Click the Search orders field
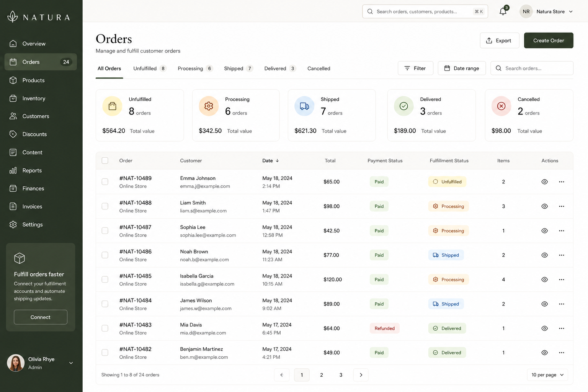588x392 pixels. click(532, 68)
